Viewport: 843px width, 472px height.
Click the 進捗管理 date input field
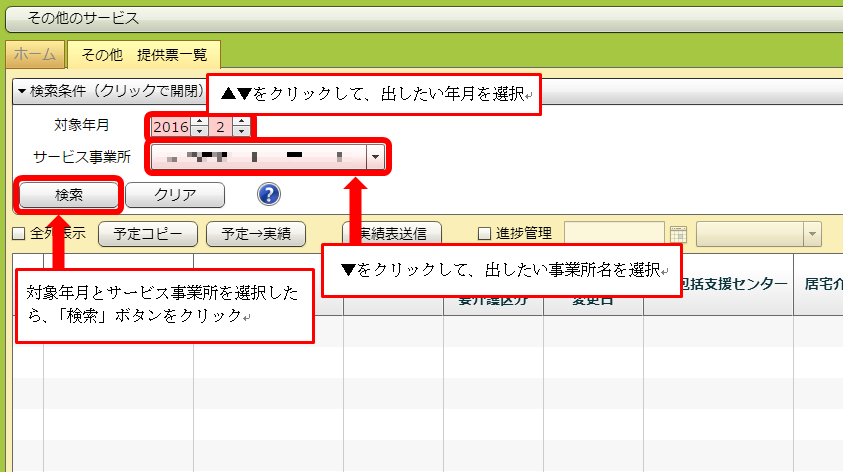[614, 234]
